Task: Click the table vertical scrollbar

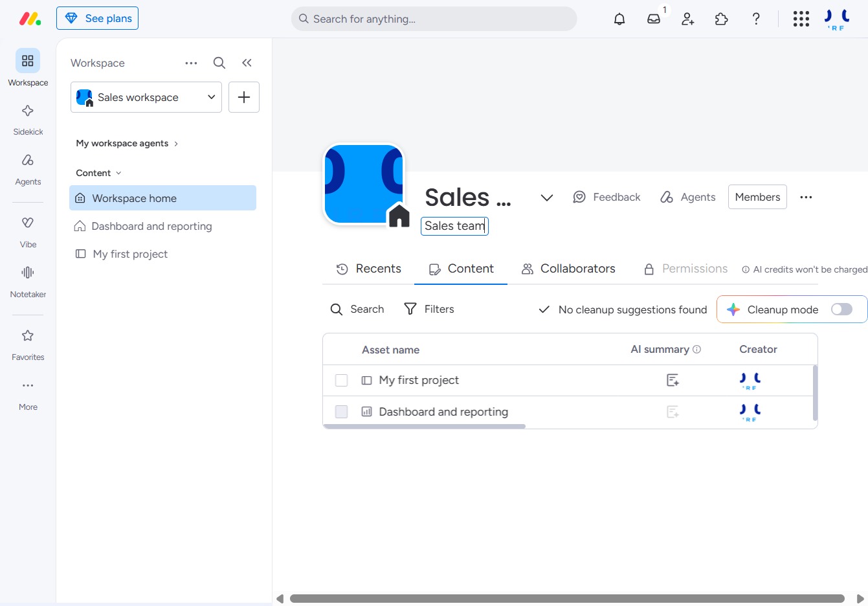Action: (815, 393)
